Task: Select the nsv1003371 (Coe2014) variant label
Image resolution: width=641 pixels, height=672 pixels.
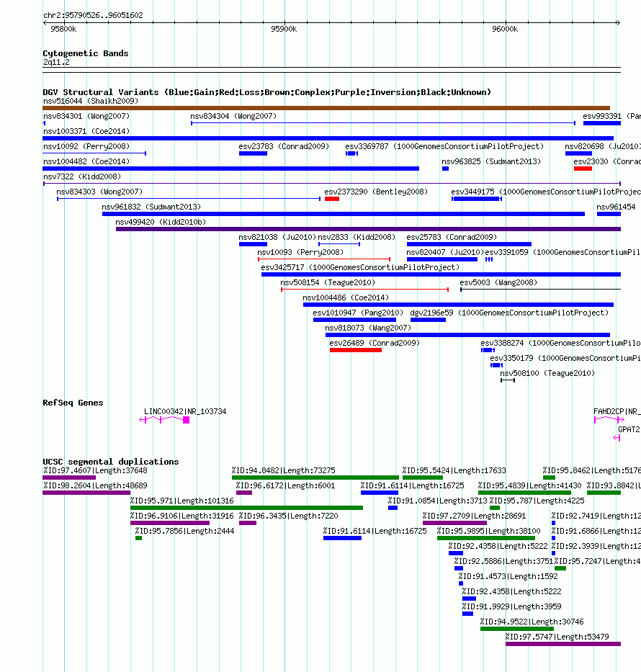Action: coord(86,131)
